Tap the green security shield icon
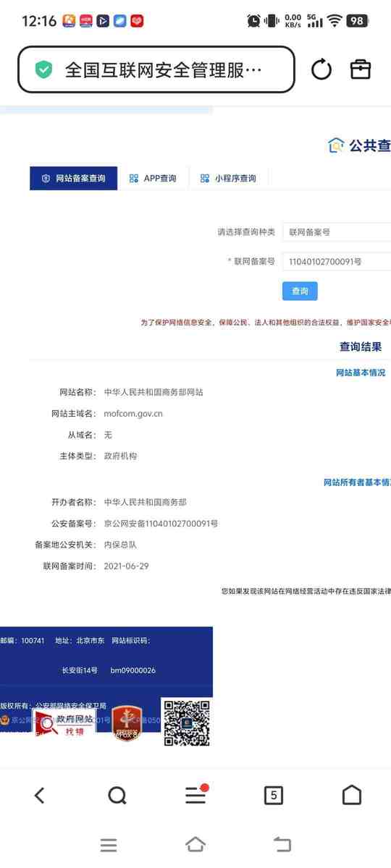The width and height of the screenshot is (391, 868). [44, 69]
